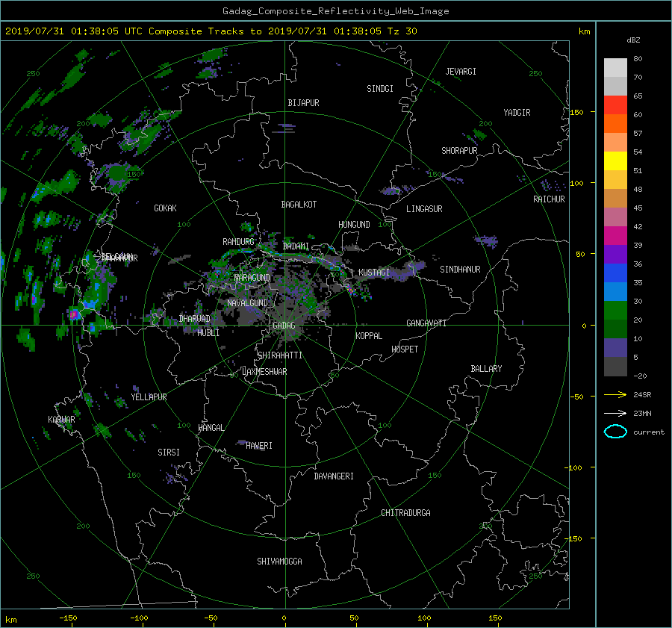Click the KARWAR city label
Image resolution: width=672 pixels, height=628 pixels.
coord(61,420)
